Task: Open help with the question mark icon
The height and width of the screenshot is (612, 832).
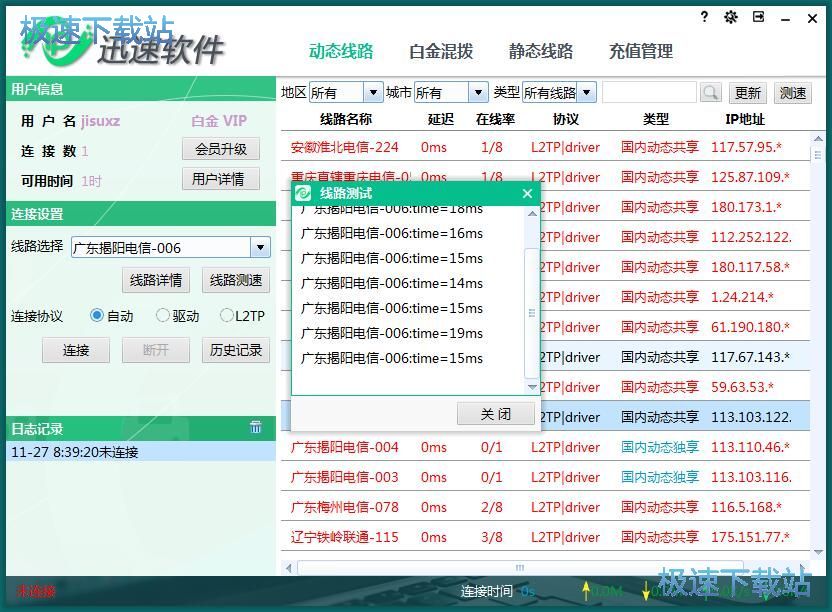Action: pyautogui.click(x=703, y=17)
